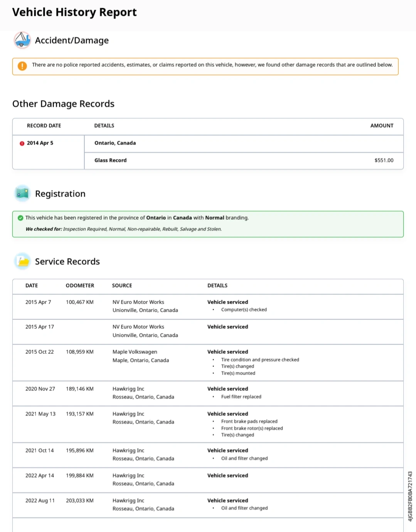The height and width of the screenshot is (532, 416).
Task: Click the vertical VIN number on the right edge
Action: (410, 496)
